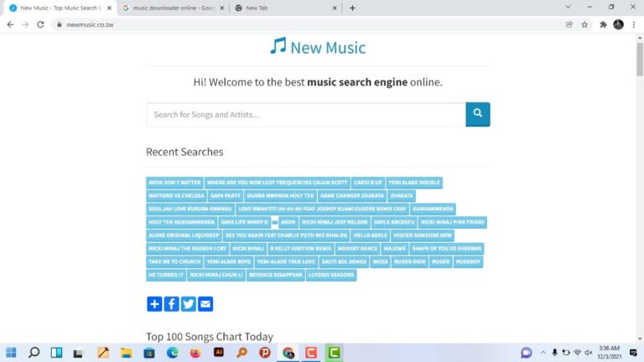Share the page on Twitter
The height and width of the screenshot is (362, 644).
click(189, 304)
